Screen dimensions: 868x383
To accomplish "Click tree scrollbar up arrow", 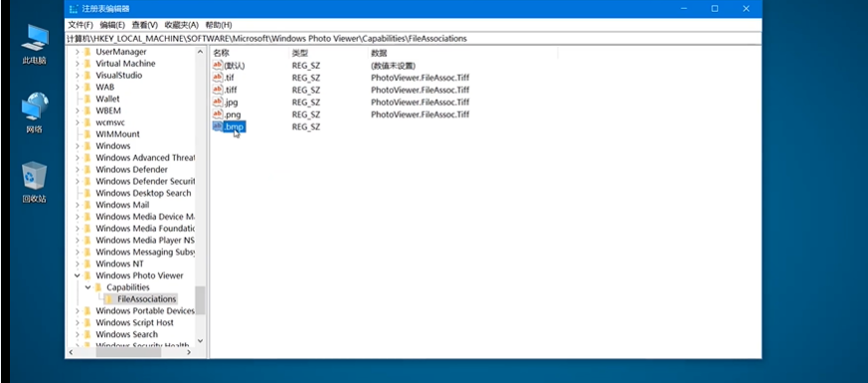I will pyautogui.click(x=201, y=52).
